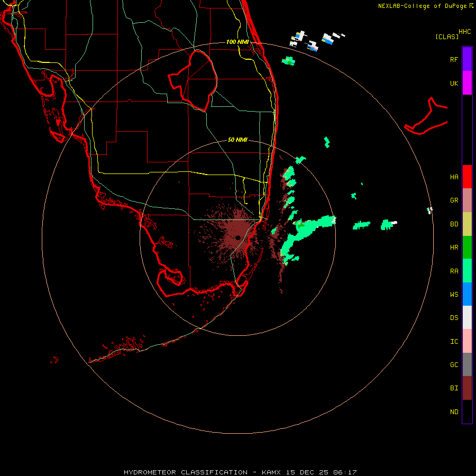
Task: Click the blue WS legend swatch
Action: (467, 294)
